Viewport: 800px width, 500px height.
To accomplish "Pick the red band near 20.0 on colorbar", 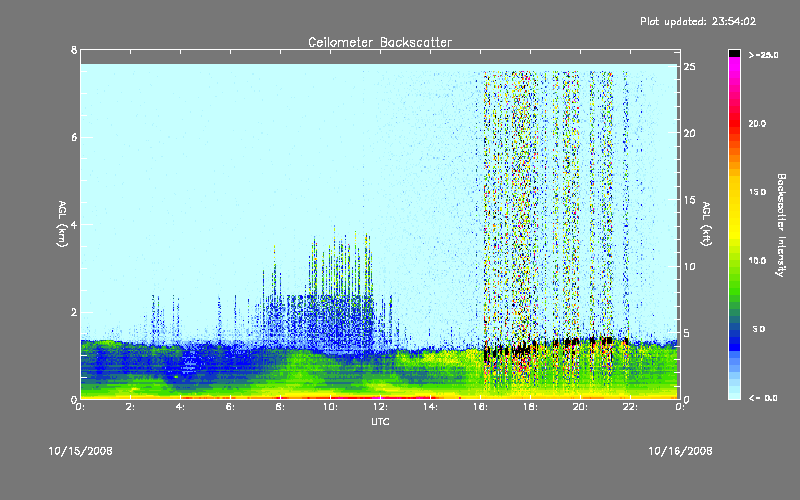I will point(734,123).
